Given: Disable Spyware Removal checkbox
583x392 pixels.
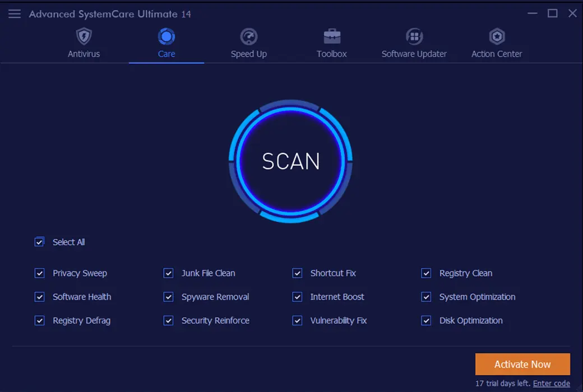Looking at the screenshot, I should [x=168, y=297].
